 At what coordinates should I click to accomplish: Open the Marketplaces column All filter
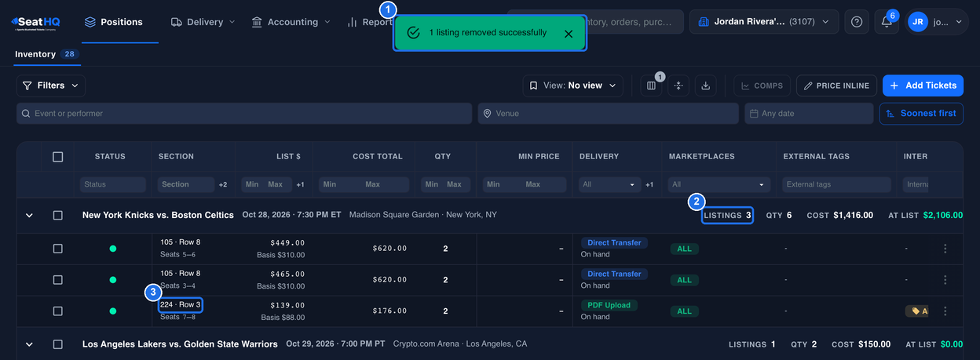click(x=719, y=184)
